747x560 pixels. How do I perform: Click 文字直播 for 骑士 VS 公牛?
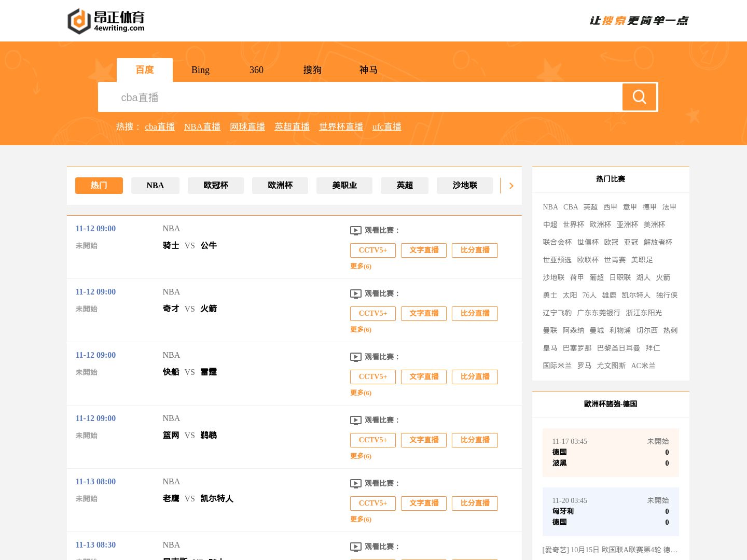pyautogui.click(x=424, y=250)
